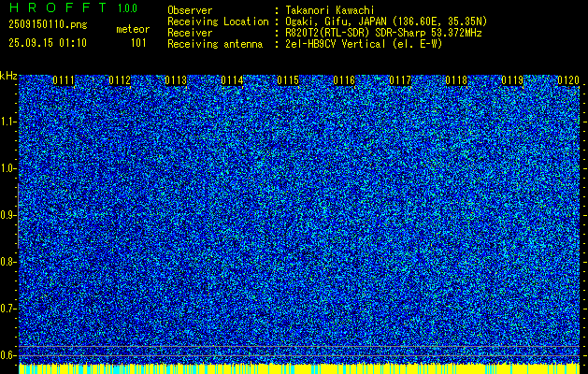Screen dimensions: 588x374
Task: Click the 0.7 frequency axis label
Action: tap(7, 309)
